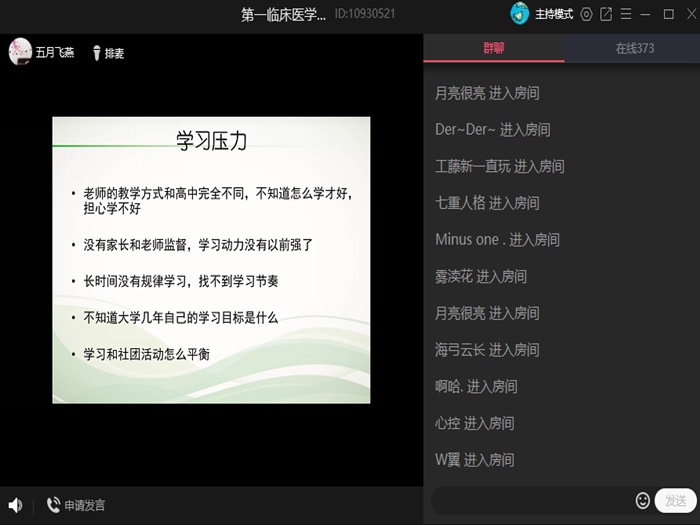
Task: Toggle 主持模式 host mode
Action: coord(554,14)
